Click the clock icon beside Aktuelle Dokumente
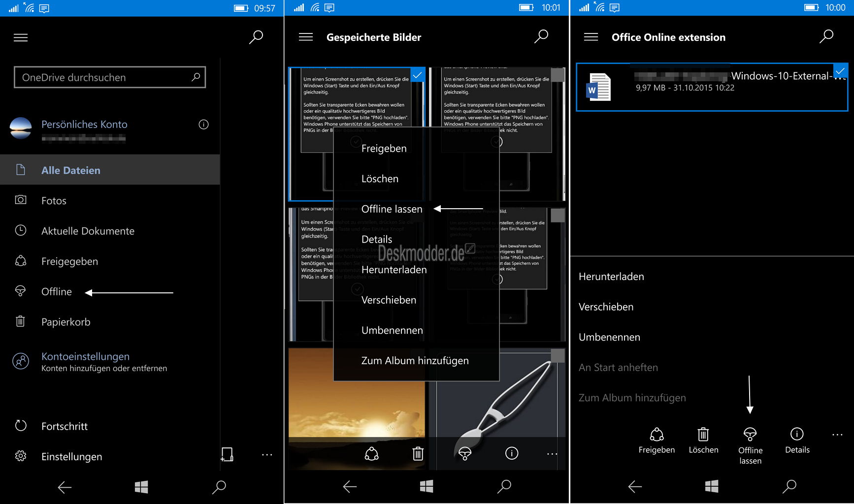 21,230
